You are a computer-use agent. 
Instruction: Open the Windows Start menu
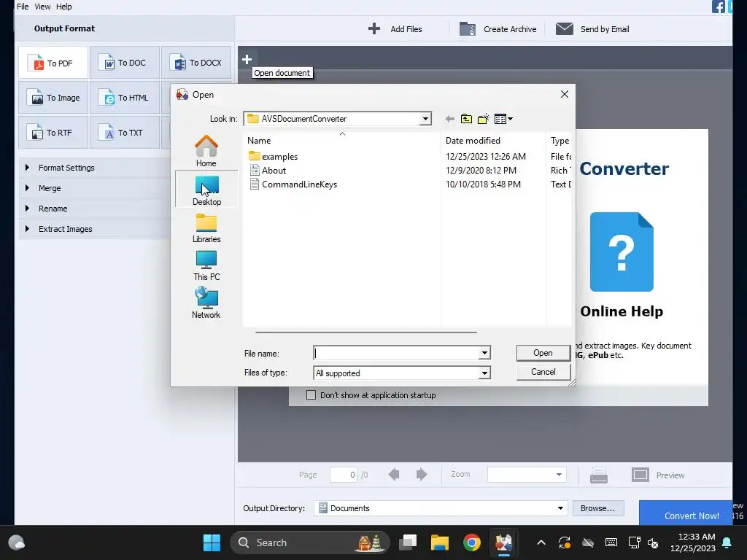coord(212,542)
